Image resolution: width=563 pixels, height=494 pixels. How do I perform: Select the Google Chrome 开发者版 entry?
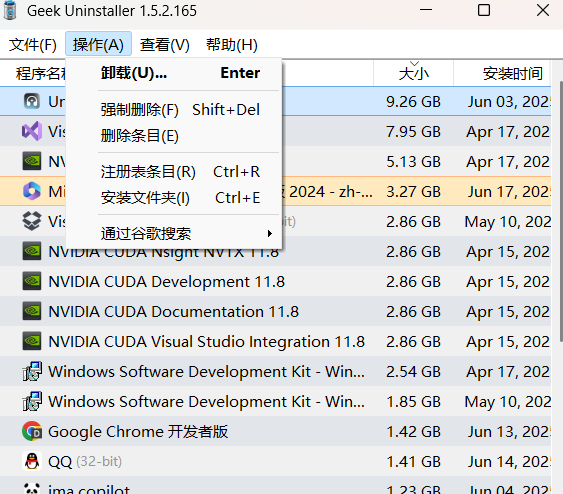pos(275,432)
